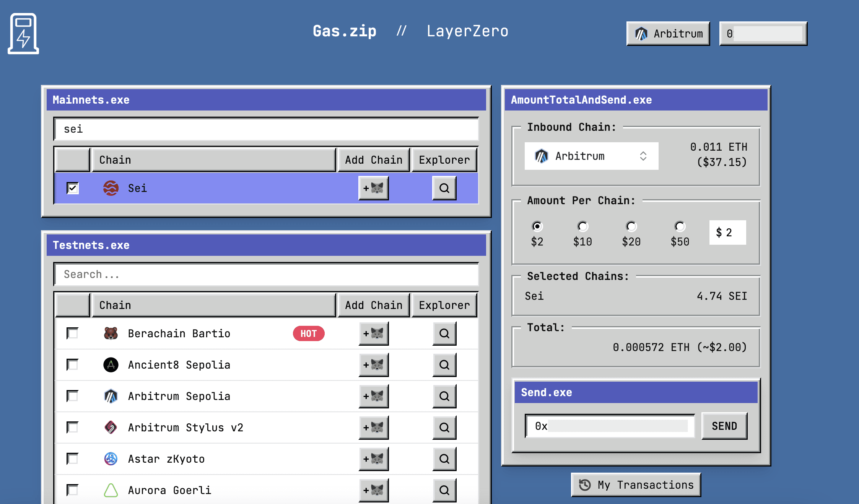The image size is (859, 504).
Task: Click the Arbitrum Sepolia logo
Action: (x=111, y=396)
